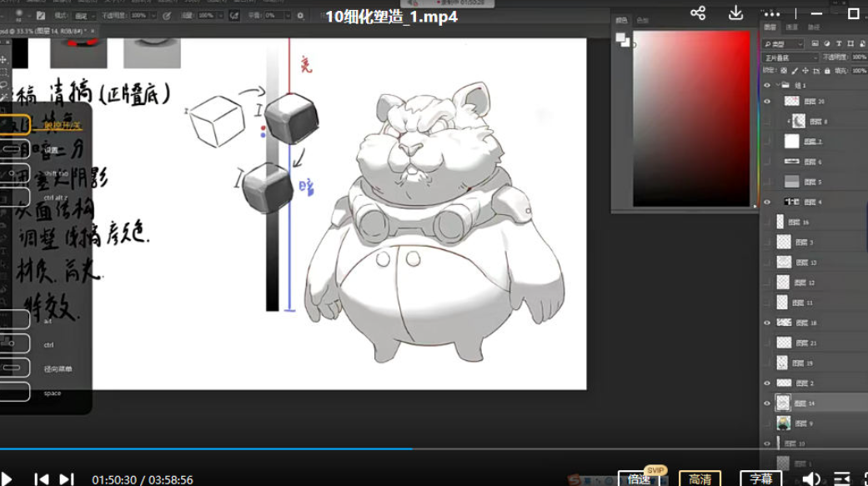Skip to the next video
The image size is (868, 486).
point(67,478)
